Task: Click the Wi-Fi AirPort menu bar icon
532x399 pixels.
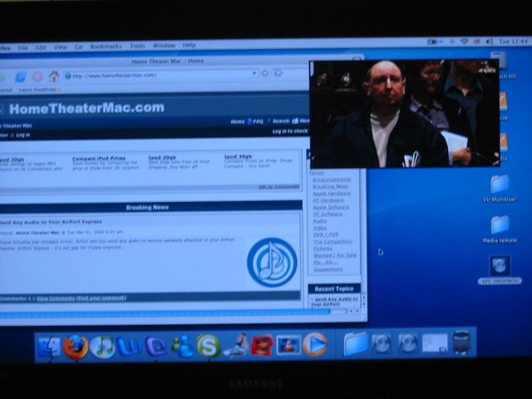Action: pyautogui.click(x=464, y=42)
